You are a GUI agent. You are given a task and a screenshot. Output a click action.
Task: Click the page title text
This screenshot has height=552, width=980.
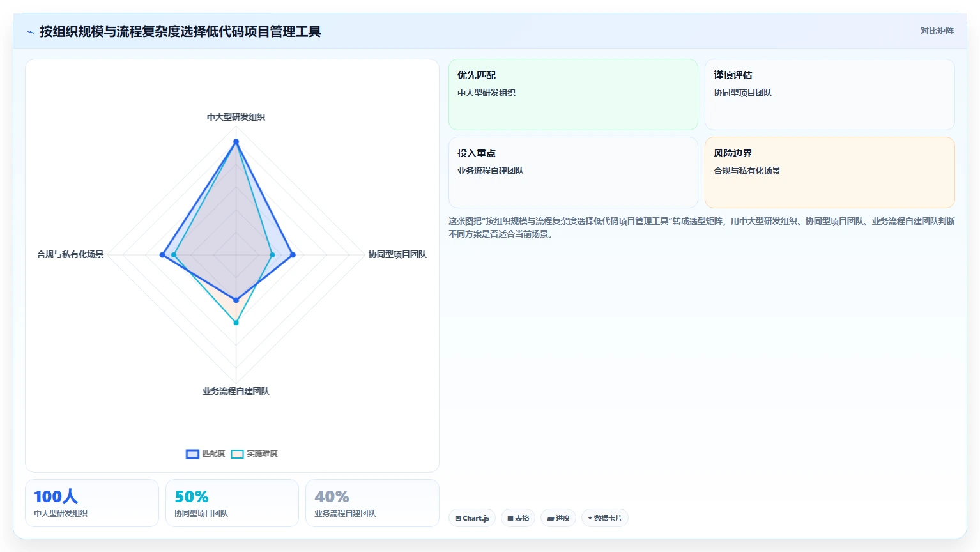180,31
